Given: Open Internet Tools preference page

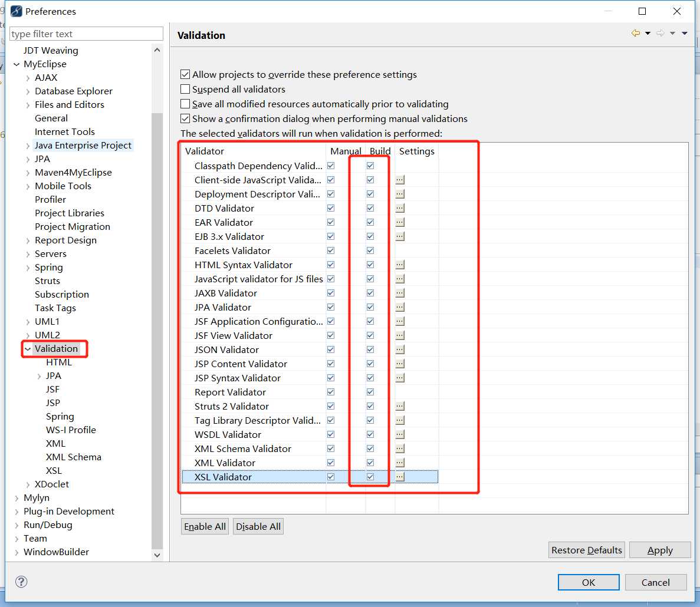Looking at the screenshot, I should [65, 132].
